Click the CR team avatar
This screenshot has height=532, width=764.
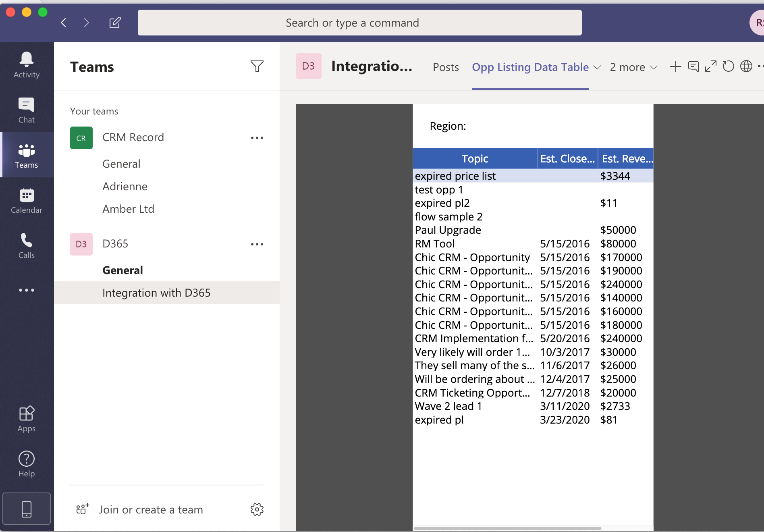coord(81,138)
